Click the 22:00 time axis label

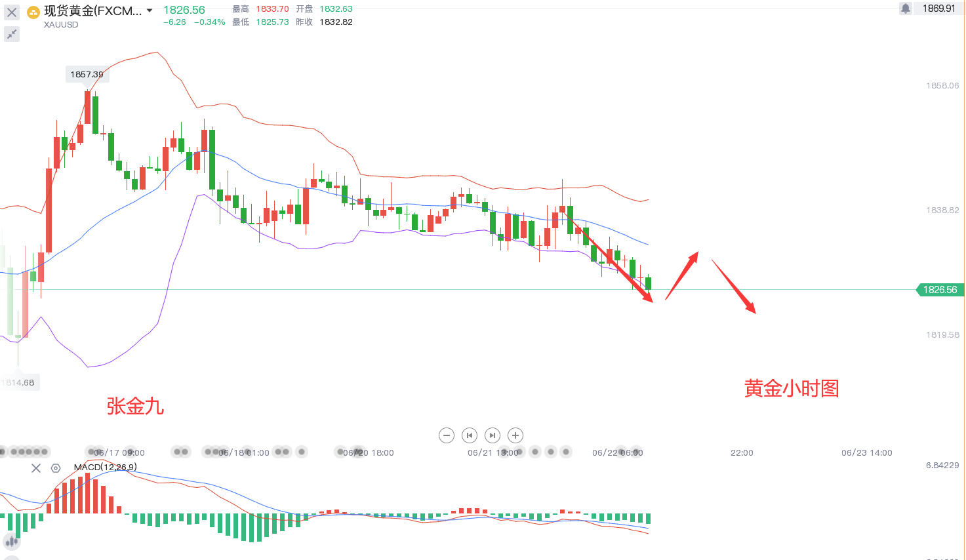click(742, 453)
